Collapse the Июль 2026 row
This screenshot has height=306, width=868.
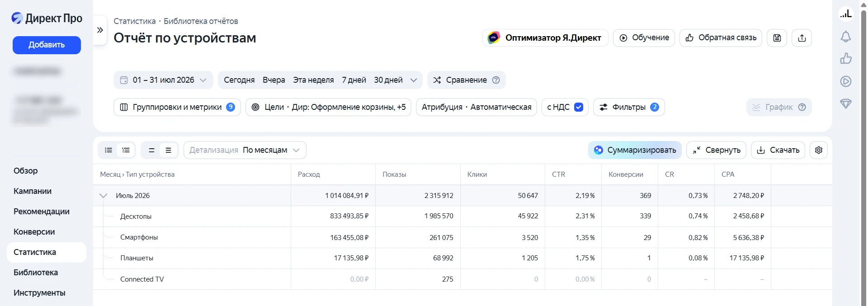103,196
